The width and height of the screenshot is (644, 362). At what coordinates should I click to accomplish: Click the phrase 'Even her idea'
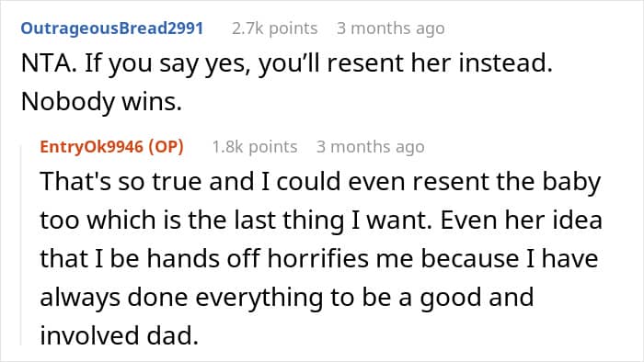pyautogui.click(x=522, y=221)
